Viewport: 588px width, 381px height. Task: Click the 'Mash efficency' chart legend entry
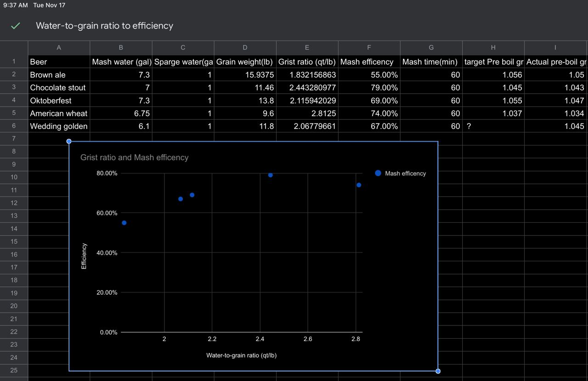tap(401, 174)
